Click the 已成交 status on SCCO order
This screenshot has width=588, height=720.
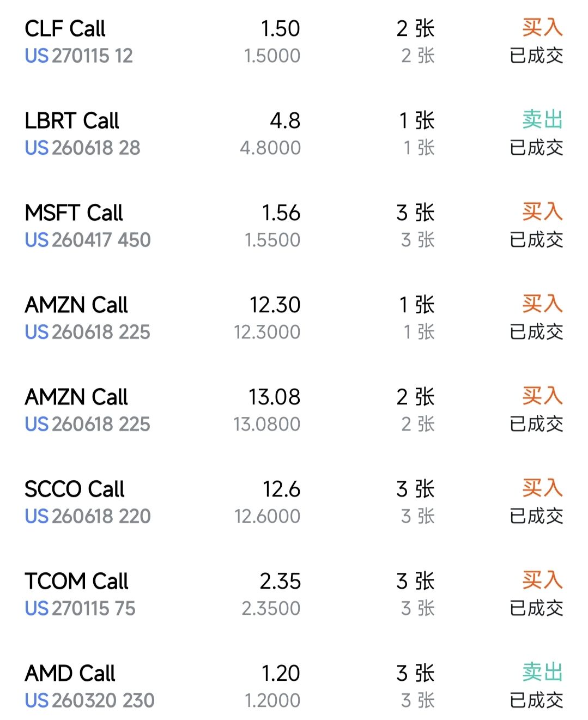coord(536,516)
